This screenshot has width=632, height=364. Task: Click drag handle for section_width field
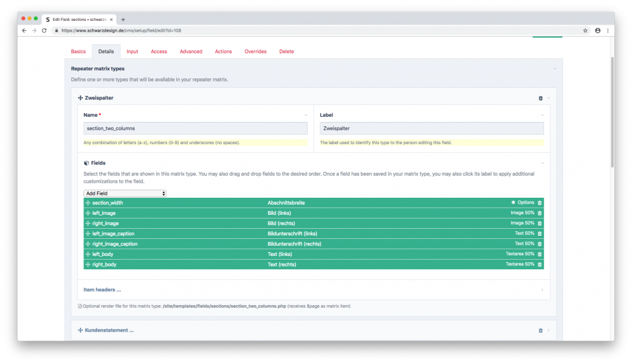(88, 203)
